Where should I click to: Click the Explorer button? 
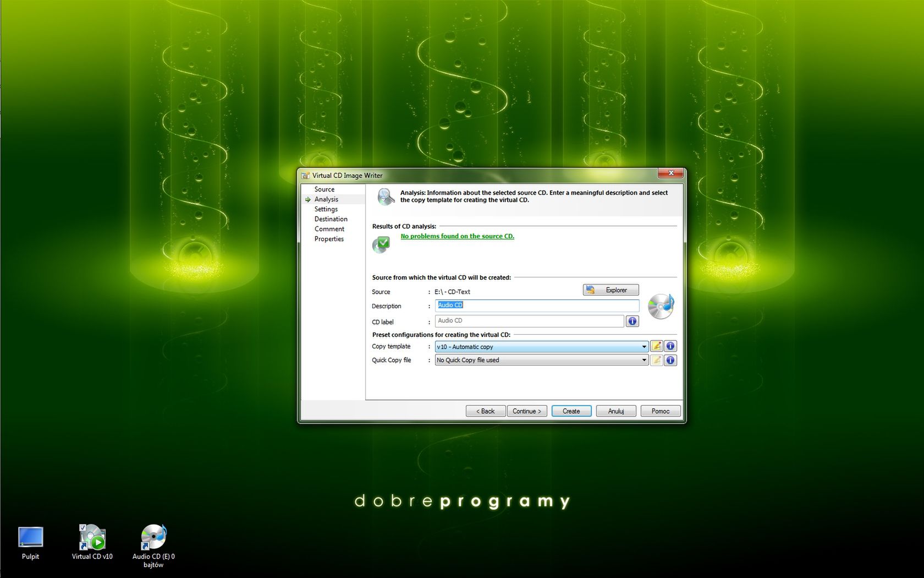point(611,290)
